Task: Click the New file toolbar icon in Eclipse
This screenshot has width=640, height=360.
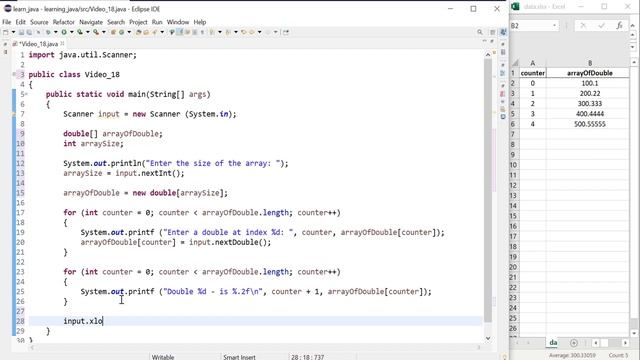Action: pyautogui.click(x=6, y=32)
